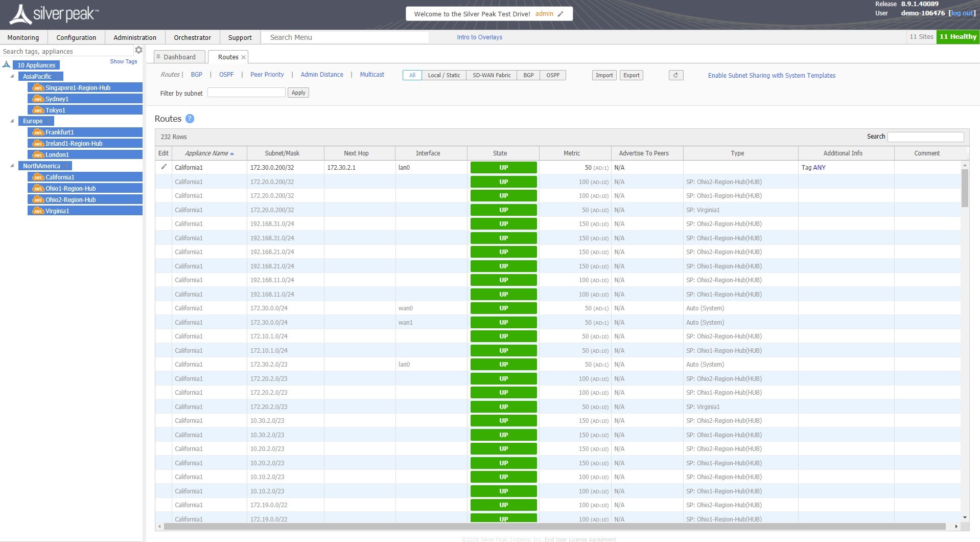980x542 pixels.
Task: Click AWS icon beside Virginia1
Action: (x=38, y=211)
